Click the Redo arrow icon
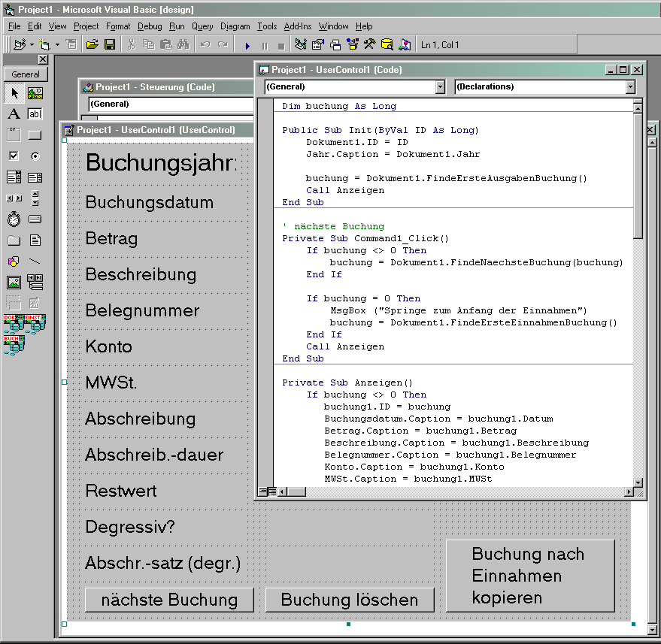 [223, 44]
